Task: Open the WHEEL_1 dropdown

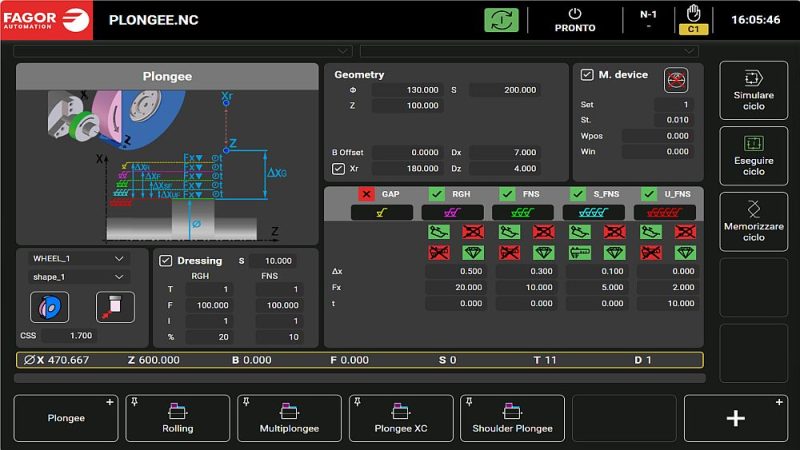Action: tap(78, 259)
